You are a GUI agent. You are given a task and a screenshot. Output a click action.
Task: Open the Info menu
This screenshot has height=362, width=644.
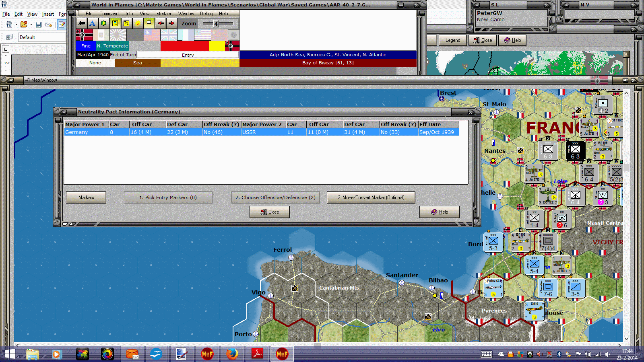129,14
